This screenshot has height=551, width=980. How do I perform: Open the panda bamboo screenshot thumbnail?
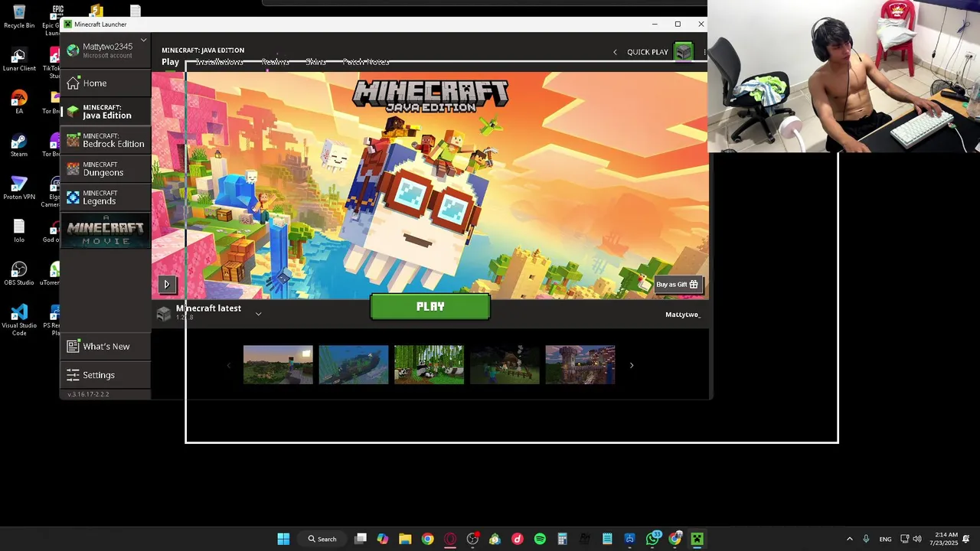[429, 364]
